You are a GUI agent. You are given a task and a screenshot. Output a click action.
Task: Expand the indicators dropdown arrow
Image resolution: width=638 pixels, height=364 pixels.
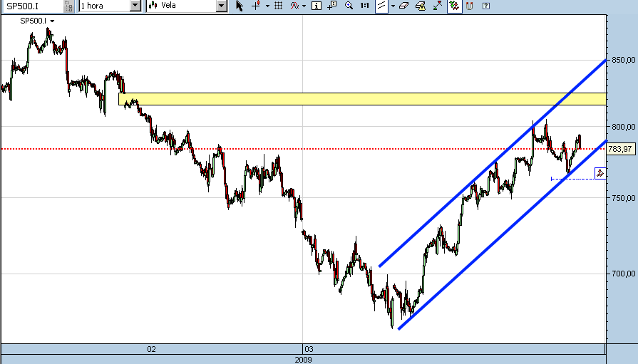coord(304,6)
